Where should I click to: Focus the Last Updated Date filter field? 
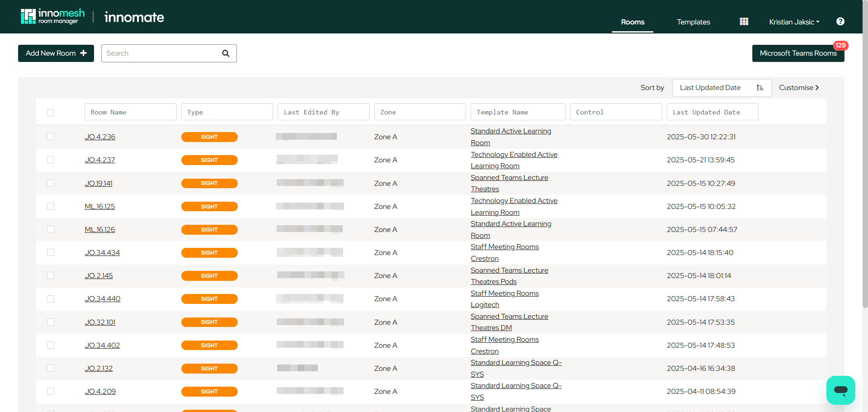[x=712, y=112]
